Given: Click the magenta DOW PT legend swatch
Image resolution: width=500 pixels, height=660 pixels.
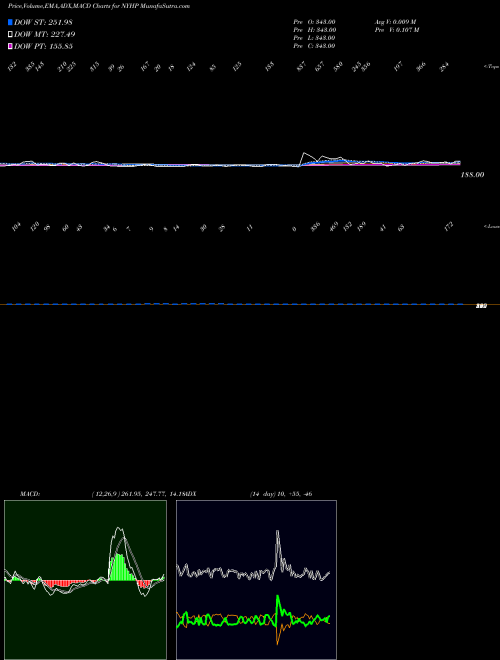Looking at the screenshot, I should pos(10,46).
